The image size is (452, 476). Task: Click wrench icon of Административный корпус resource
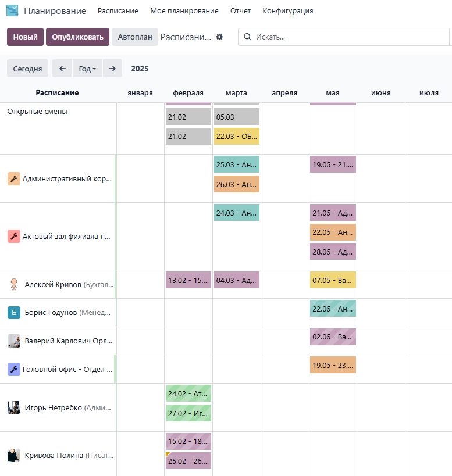14,178
